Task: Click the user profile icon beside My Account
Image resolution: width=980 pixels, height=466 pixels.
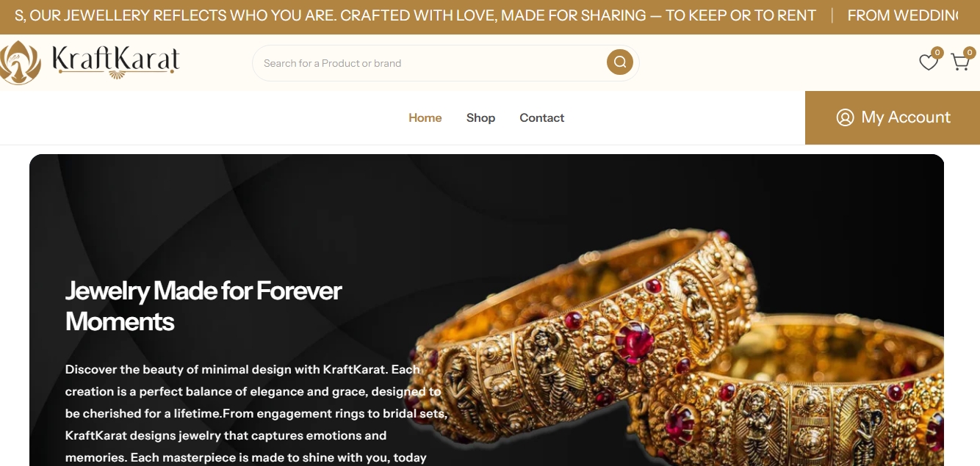Action: click(x=845, y=117)
